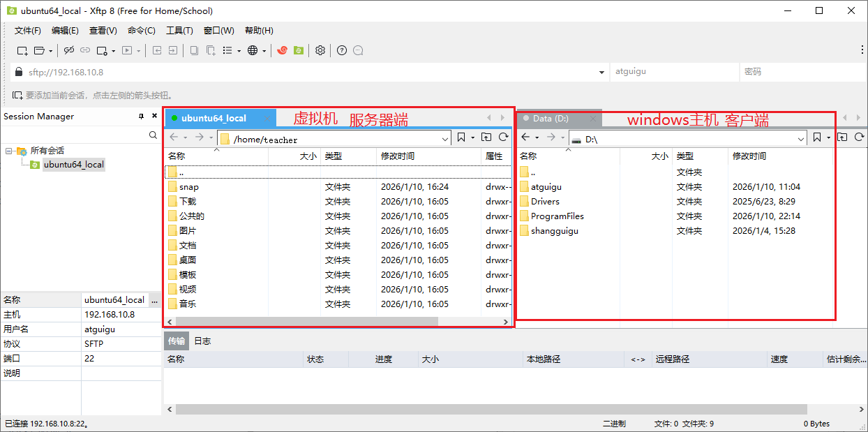Click the Transfer Left arrow icon
Viewport: 868px width, 432px height.
(157, 50)
